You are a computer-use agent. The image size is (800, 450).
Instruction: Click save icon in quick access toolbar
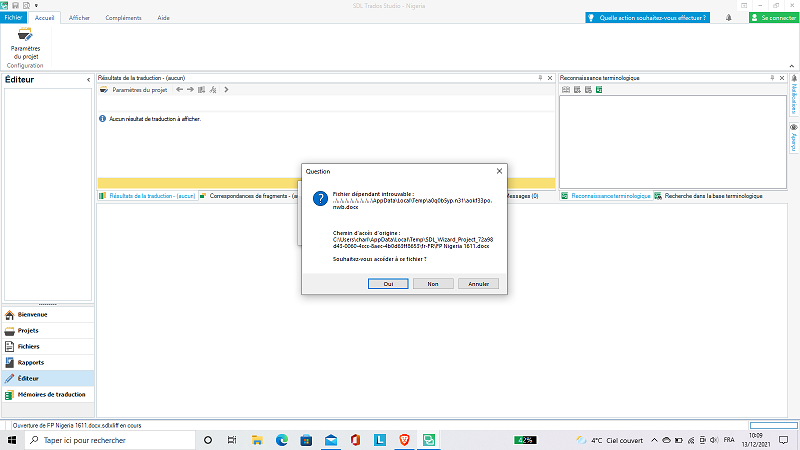tap(15, 5)
